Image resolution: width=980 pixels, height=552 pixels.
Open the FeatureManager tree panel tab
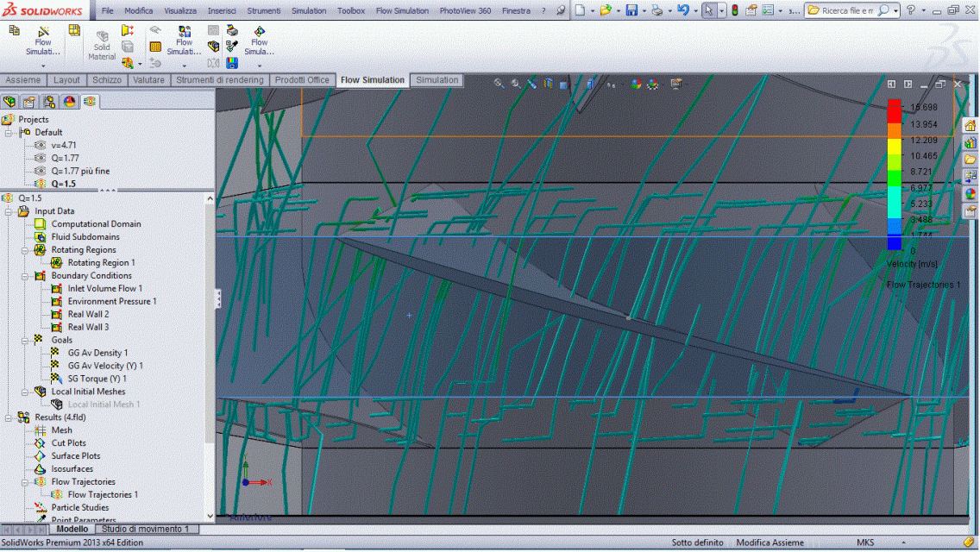9,101
